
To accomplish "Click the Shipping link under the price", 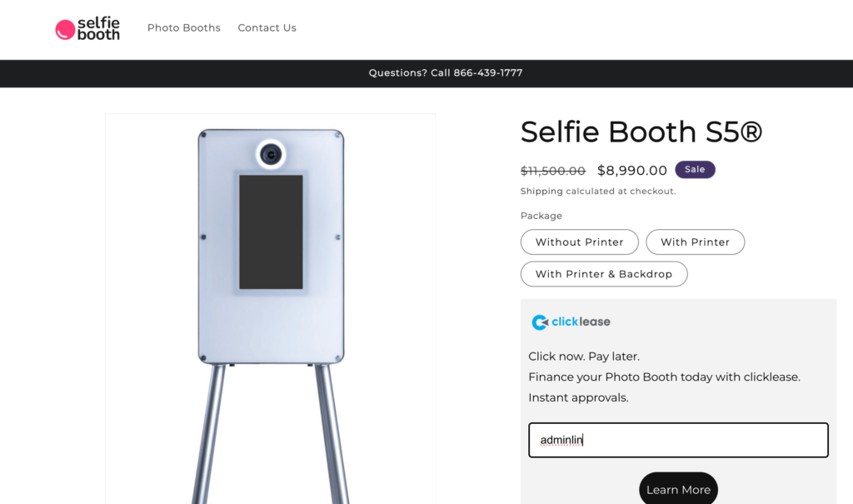I will [541, 192].
